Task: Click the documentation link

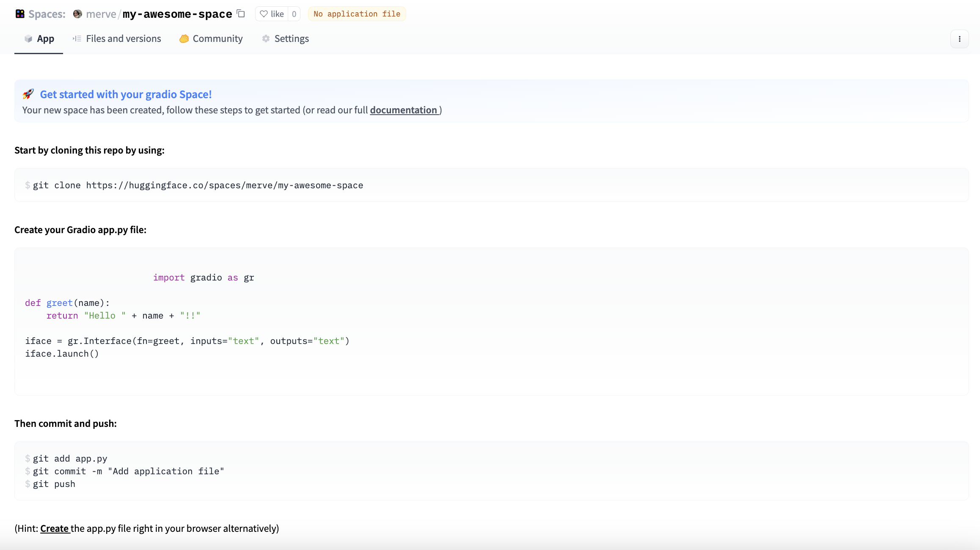Action: pyautogui.click(x=404, y=110)
